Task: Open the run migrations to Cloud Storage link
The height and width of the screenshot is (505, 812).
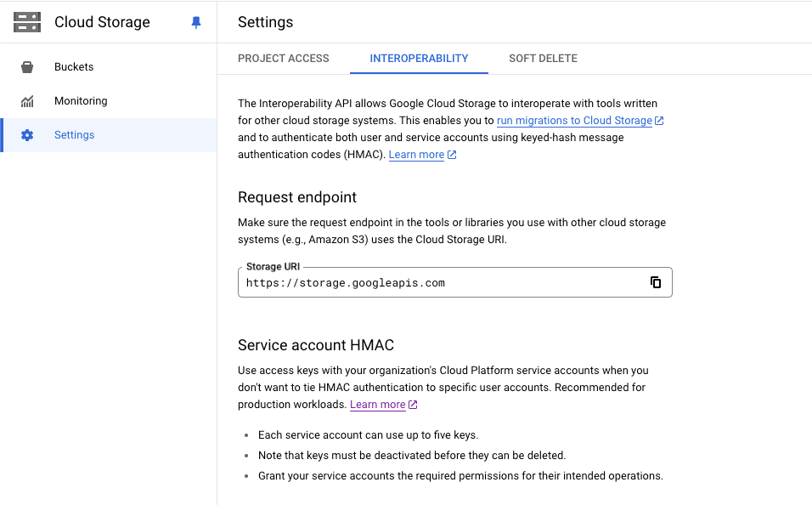Action: point(574,121)
